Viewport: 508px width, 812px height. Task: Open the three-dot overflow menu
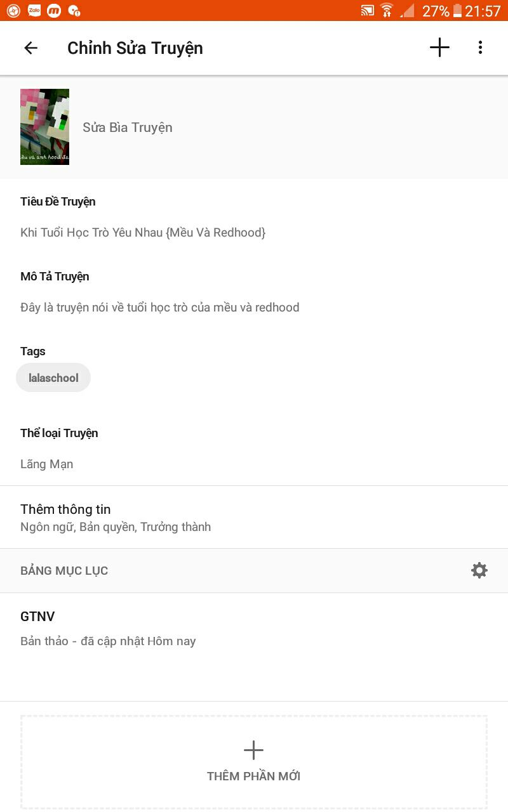480,48
